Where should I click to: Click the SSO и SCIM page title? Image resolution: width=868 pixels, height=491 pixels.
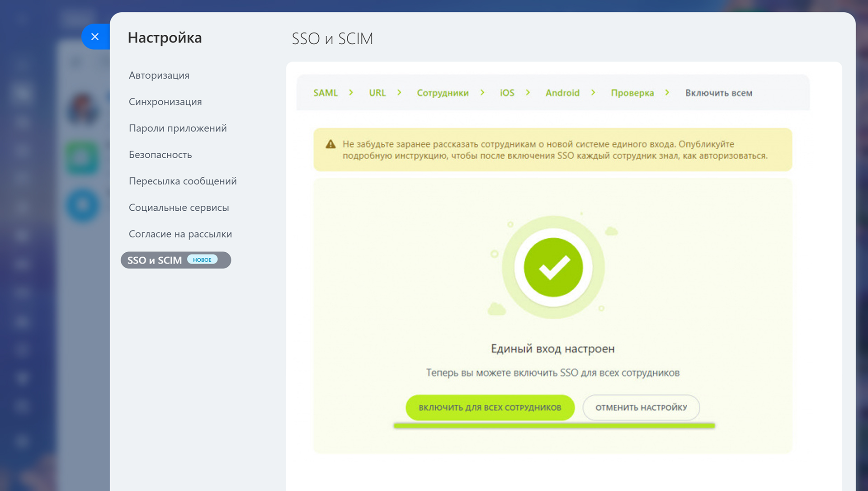click(332, 38)
